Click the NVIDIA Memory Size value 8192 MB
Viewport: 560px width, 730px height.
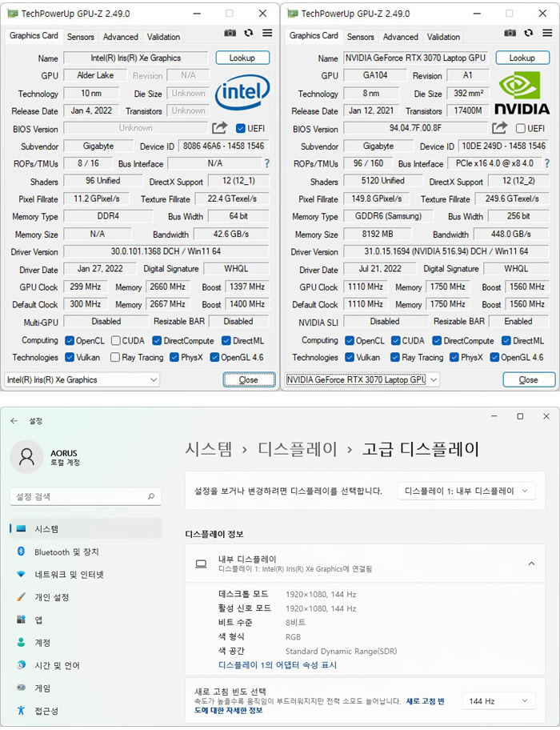coord(378,234)
